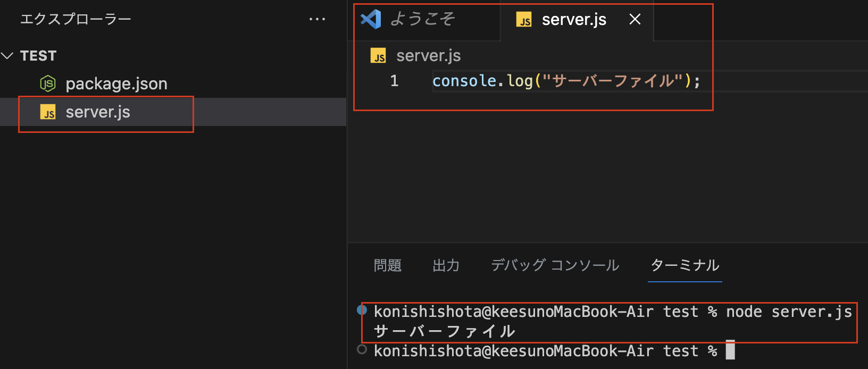The width and height of the screenshot is (868, 369).
Task: Click the JS icon beside server.js in explorer
Action: [x=48, y=112]
